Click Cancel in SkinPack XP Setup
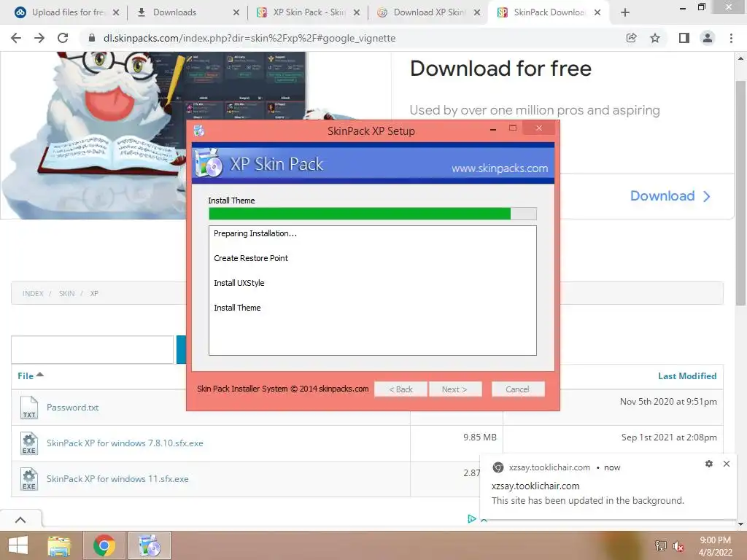 pos(517,389)
